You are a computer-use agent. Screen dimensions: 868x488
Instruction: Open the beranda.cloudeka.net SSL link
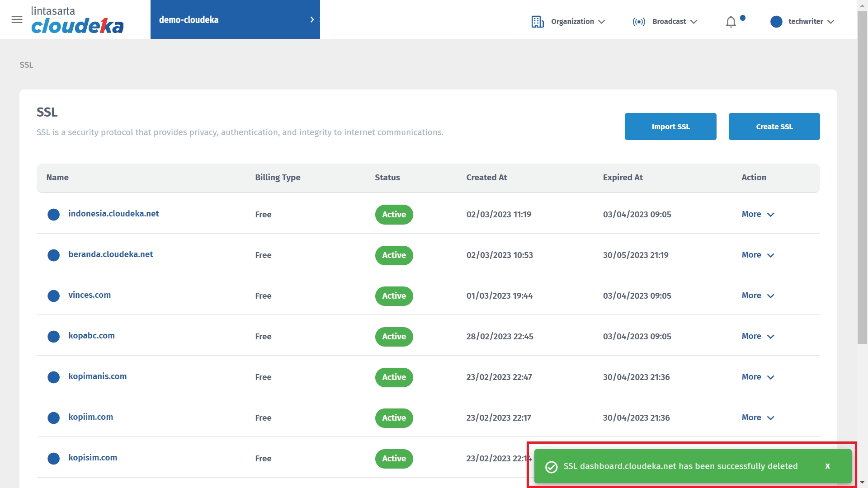111,254
